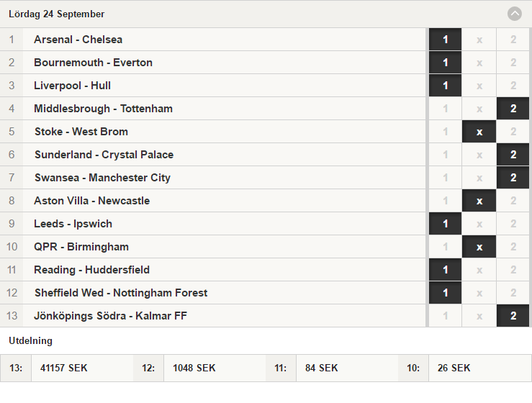Viewport: 532px width, 403px height.
Task: Select 2 for Leeds - Ipswich
Action: coord(513,224)
